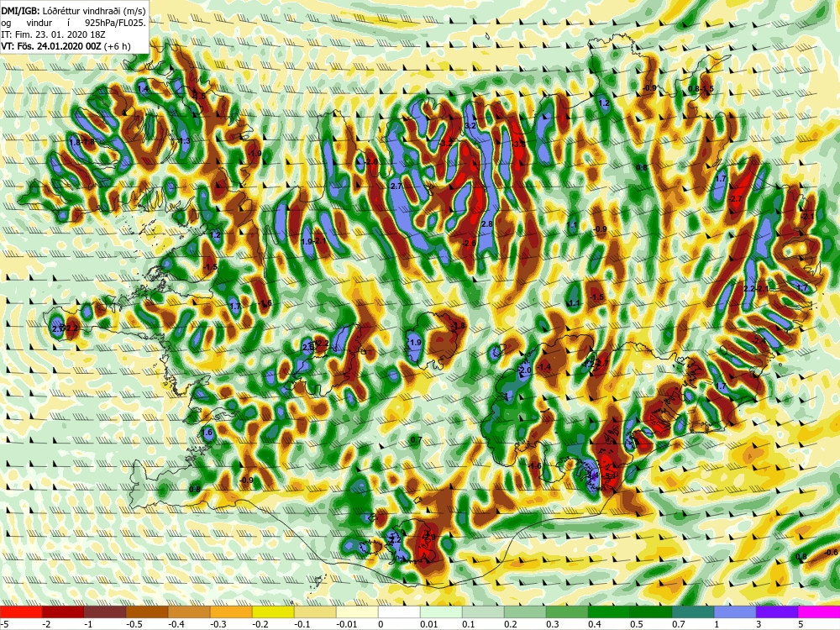The height and width of the screenshot is (630, 840).
Task: Click the '0.01' legend scale label
Action: [428, 624]
